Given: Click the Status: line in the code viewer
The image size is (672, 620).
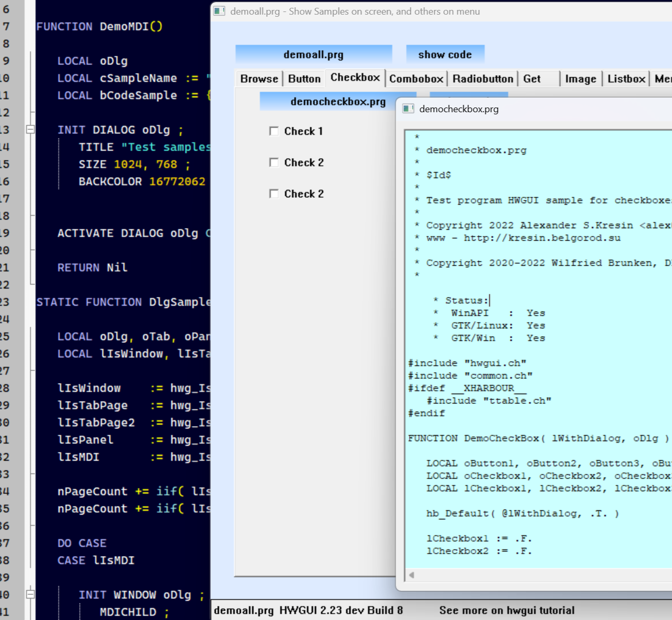Looking at the screenshot, I should click(x=466, y=301).
